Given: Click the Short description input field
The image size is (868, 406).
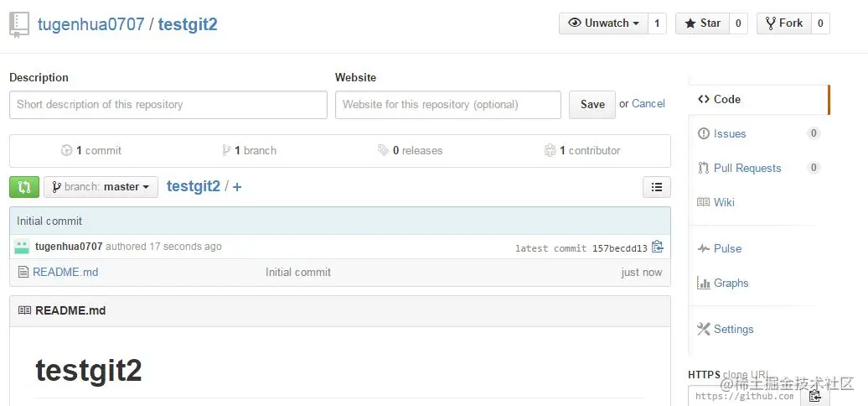Looking at the screenshot, I should 168,105.
